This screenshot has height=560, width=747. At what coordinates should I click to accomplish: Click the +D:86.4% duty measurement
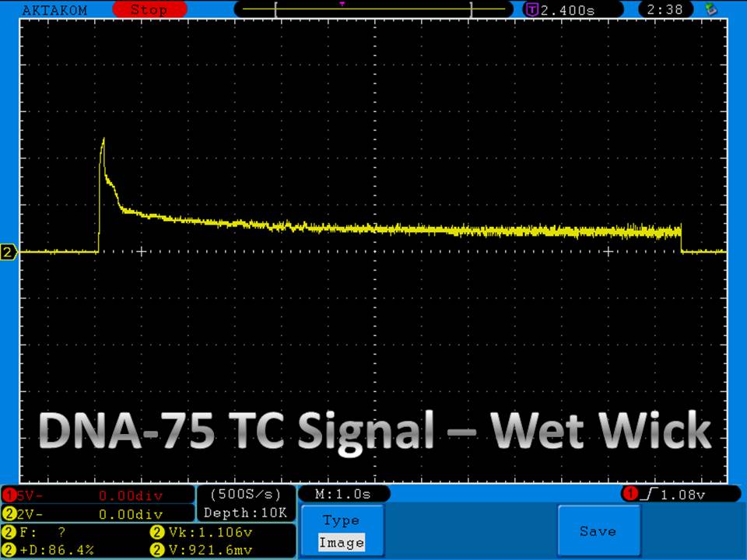[x=51, y=550]
